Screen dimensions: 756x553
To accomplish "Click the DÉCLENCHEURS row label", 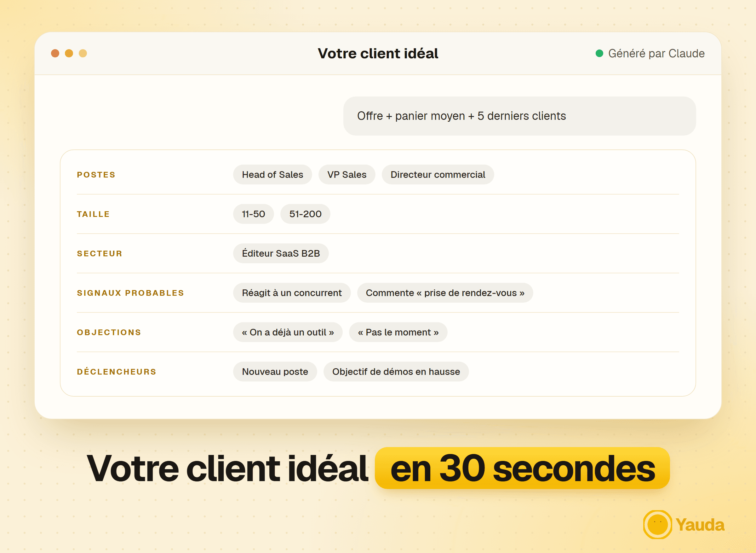I will point(116,372).
